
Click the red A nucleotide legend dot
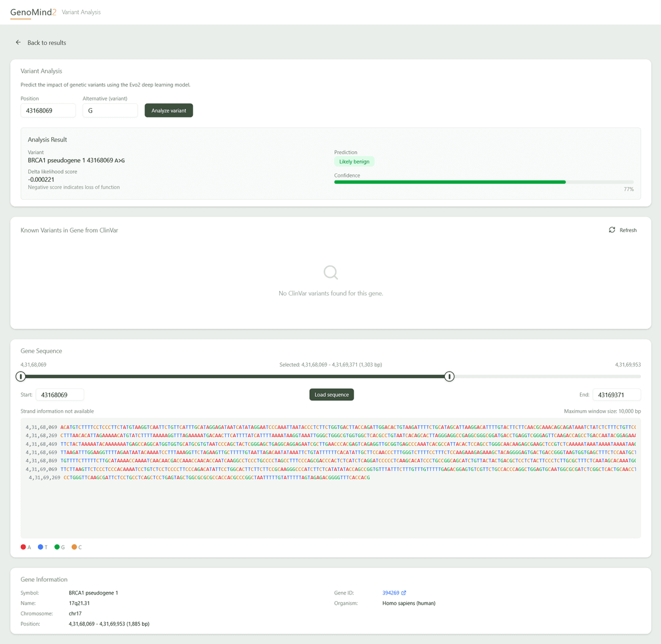23,547
